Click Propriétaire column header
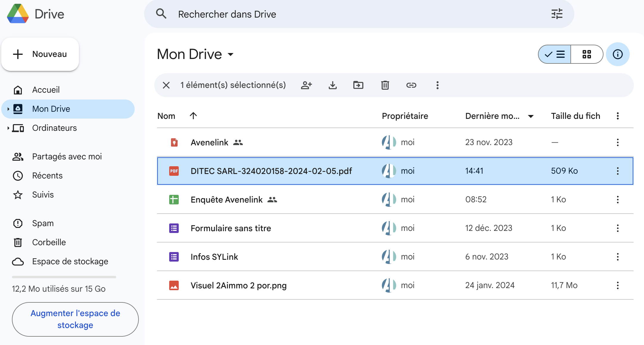Image resolution: width=644 pixels, height=345 pixels. [405, 116]
